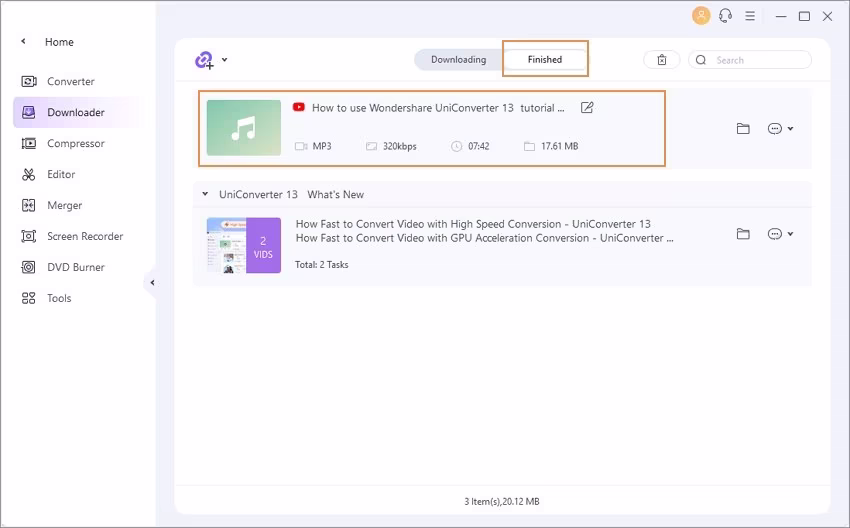This screenshot has height=528, width=850.
Task: Select the GPU Acceleration Conversion video title
Action: point(485,238)
